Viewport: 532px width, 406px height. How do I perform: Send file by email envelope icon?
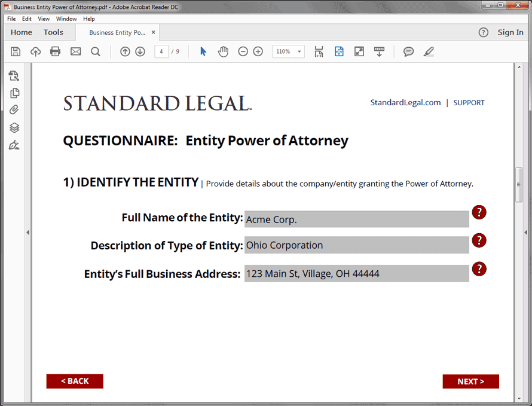tap(76, 51)
